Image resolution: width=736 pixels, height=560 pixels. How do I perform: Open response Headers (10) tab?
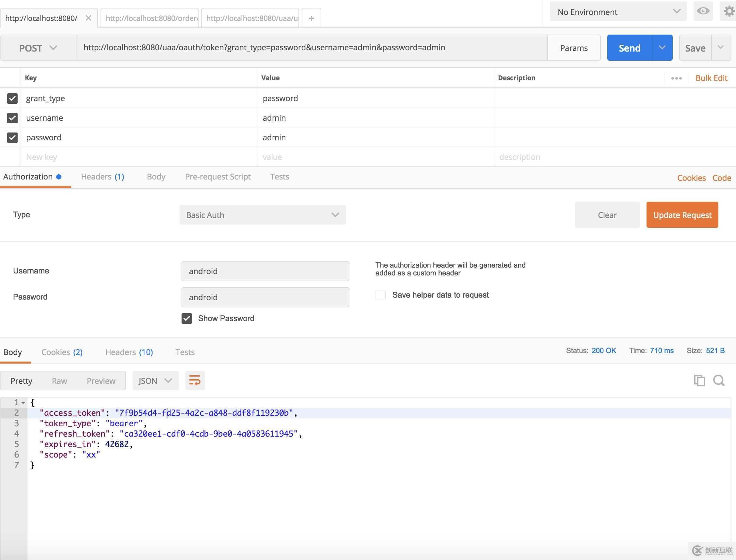point(129,352)
